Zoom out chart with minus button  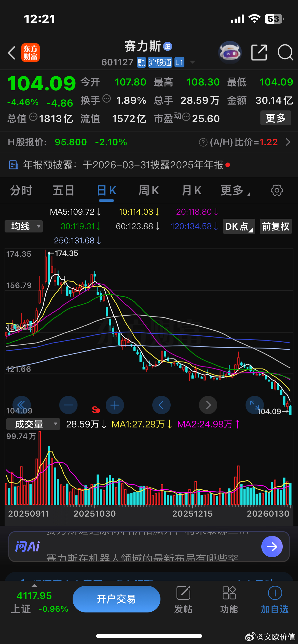pyautogui.click(x=68, y=405)
